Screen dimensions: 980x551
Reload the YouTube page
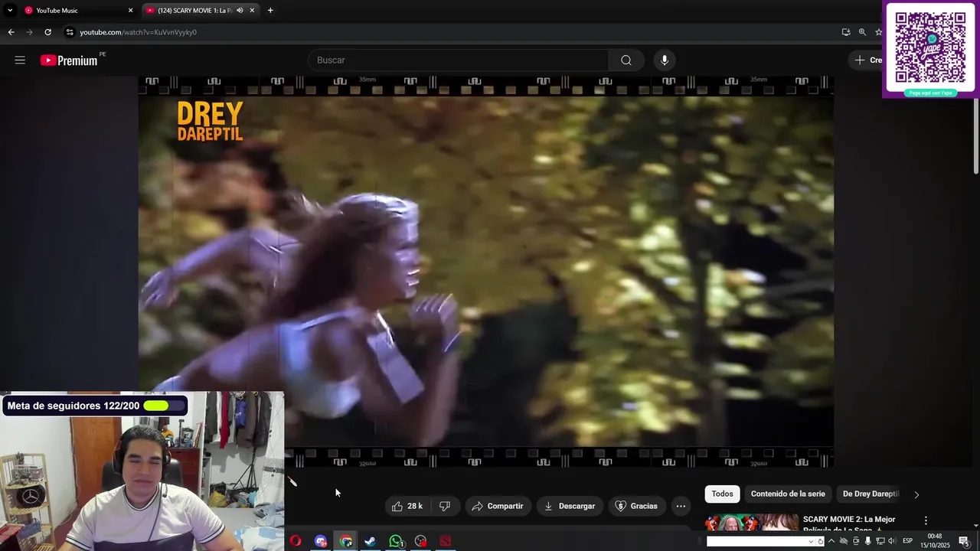point(47,32)
